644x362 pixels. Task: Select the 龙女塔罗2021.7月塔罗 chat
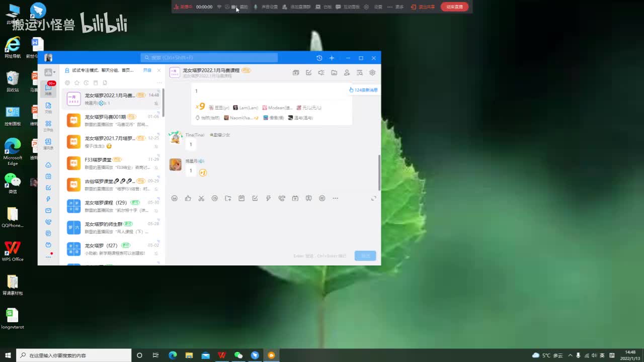[112, 142]
